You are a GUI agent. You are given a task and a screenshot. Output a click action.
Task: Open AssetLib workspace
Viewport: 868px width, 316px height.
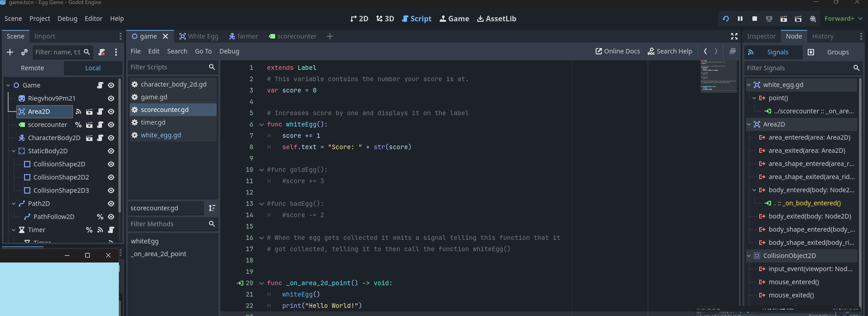[496, 19]
